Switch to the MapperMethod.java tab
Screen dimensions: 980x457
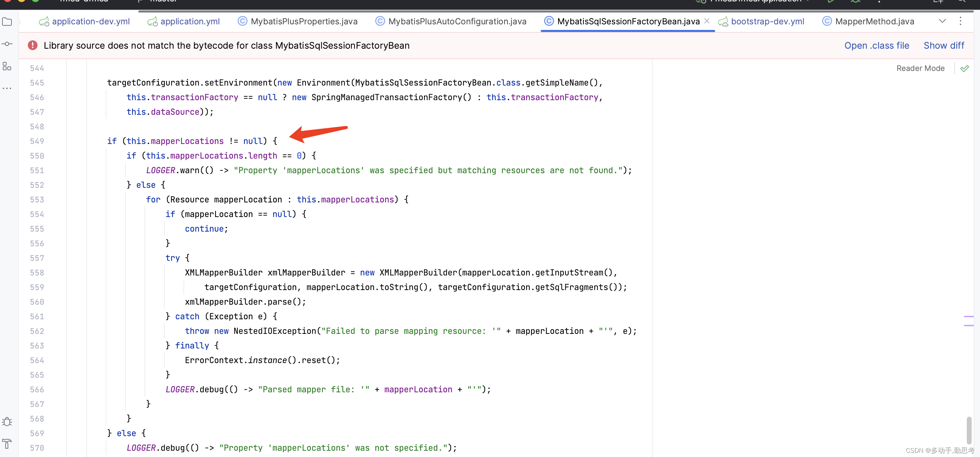coord(874,22)
